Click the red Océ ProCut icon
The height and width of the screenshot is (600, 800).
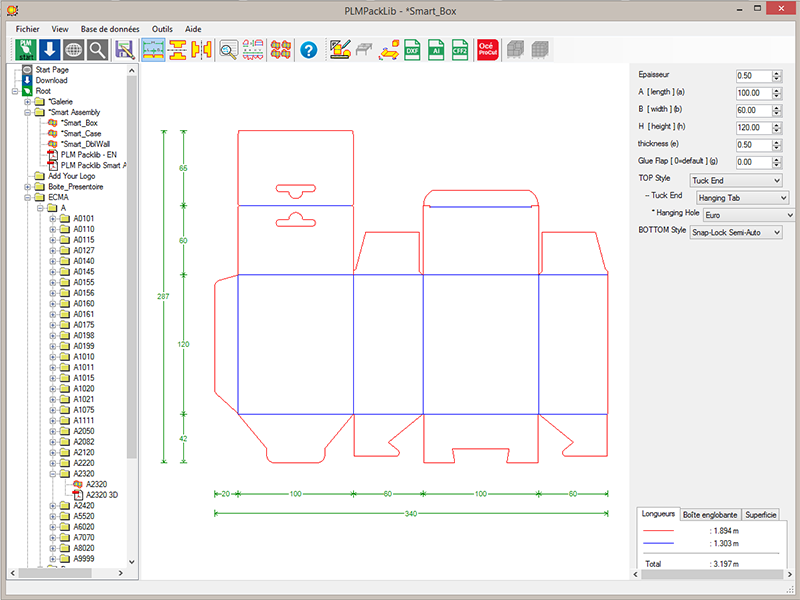(x=488, y=50)
